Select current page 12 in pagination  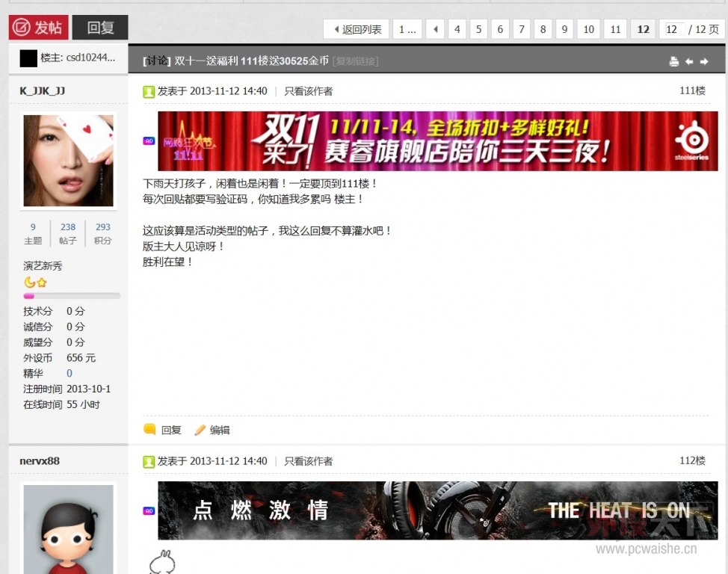click(x=643, y=29)
